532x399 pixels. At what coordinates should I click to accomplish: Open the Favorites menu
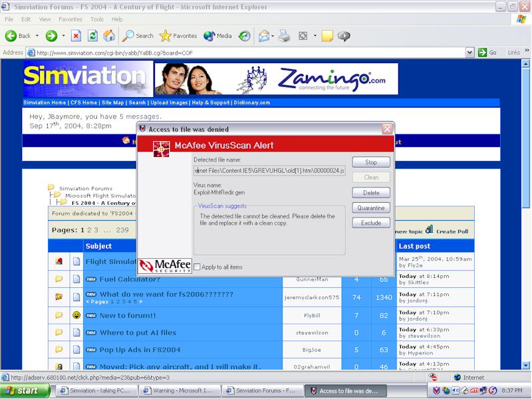click(70, 19)
